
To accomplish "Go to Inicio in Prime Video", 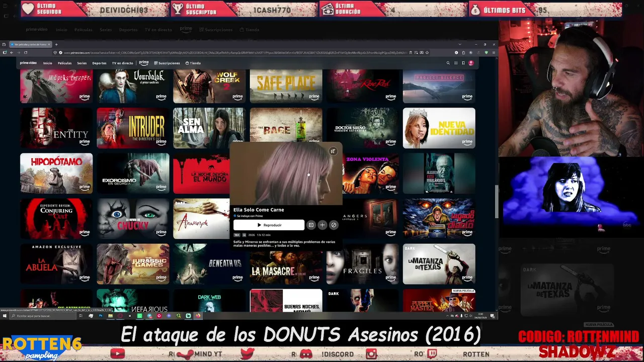I will [48, 63].
